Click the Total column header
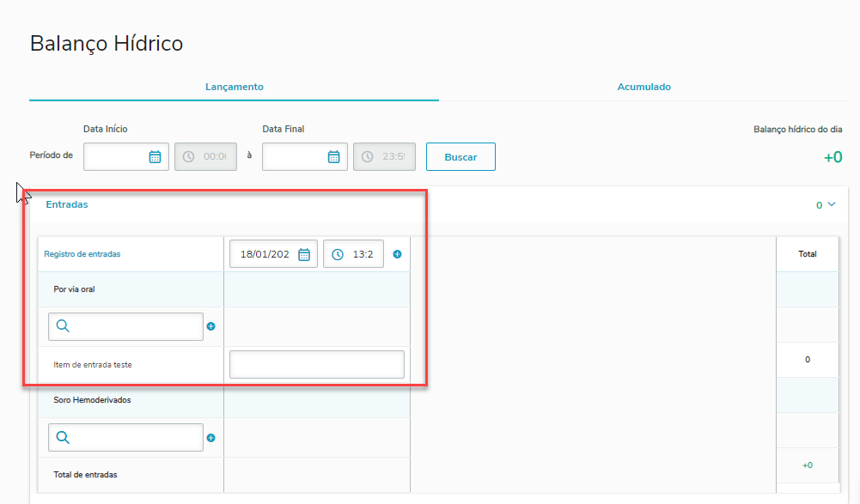 [x=808, y=254]
